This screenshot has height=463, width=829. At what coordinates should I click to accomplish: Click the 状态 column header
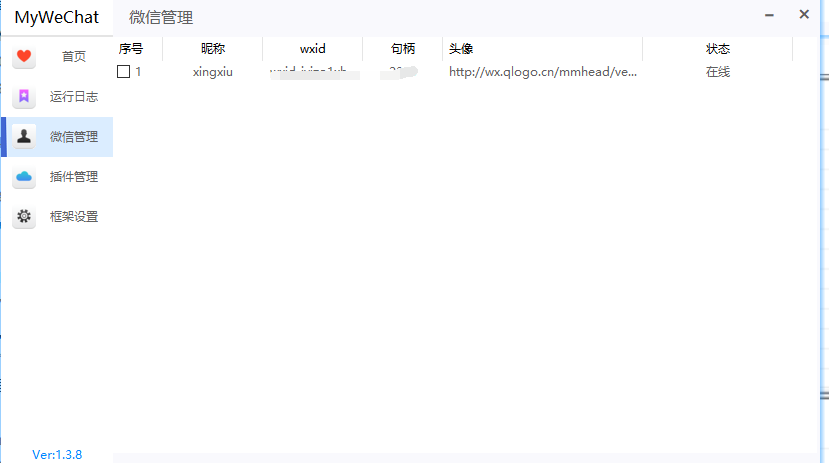tap(718, 49)
